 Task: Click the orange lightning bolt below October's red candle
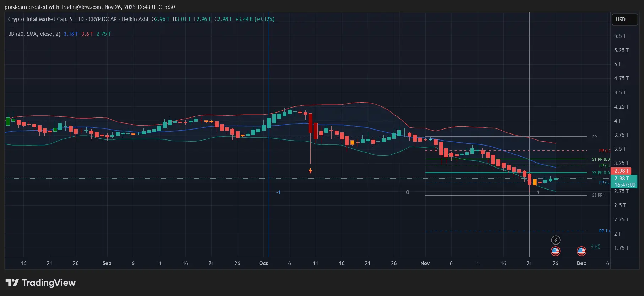[310, 171]
